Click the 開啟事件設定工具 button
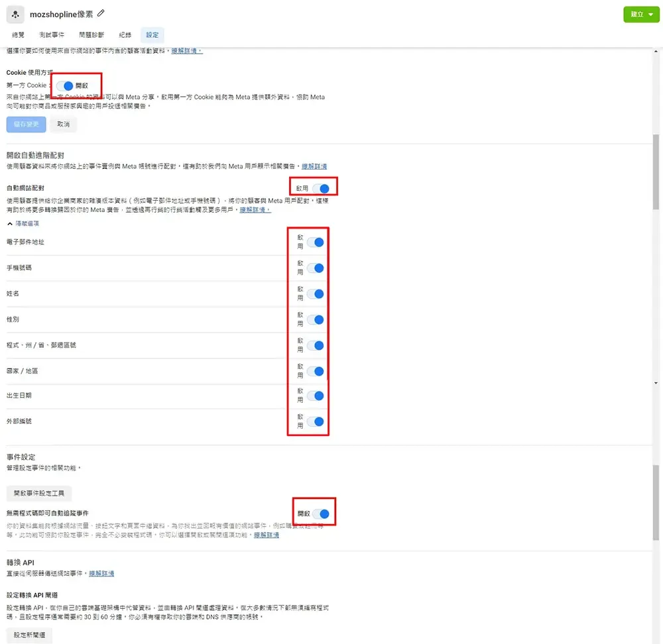This screenshot has width=663, height=644. tap(39, 493)
